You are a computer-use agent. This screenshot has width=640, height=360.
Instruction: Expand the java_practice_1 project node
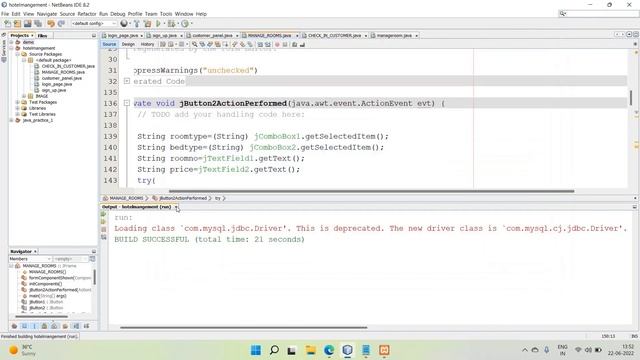[x=11, y=120]
